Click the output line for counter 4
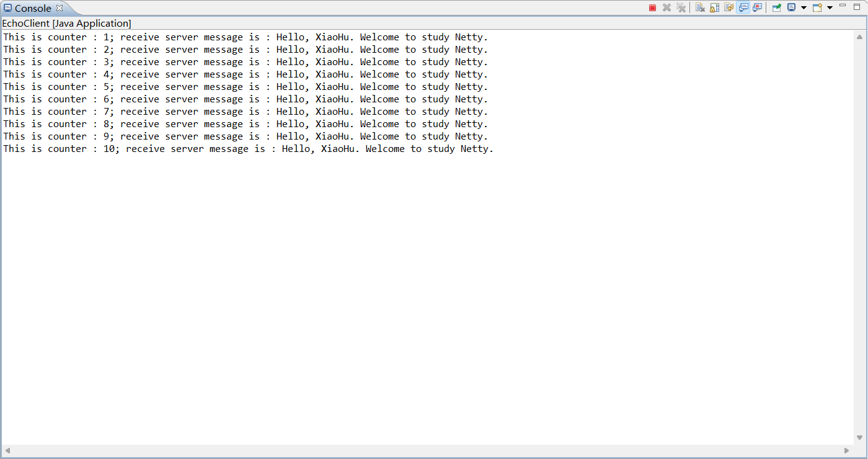 click(246, 74)
